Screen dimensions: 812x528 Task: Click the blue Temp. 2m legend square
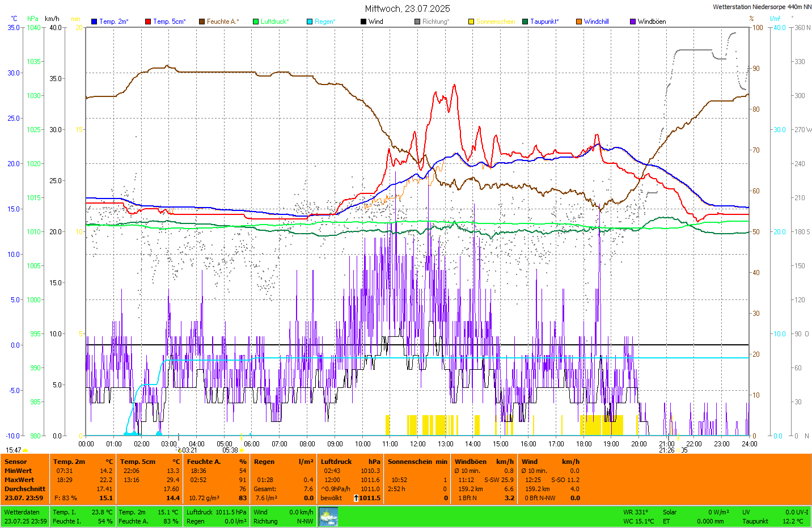click(94, 22)
